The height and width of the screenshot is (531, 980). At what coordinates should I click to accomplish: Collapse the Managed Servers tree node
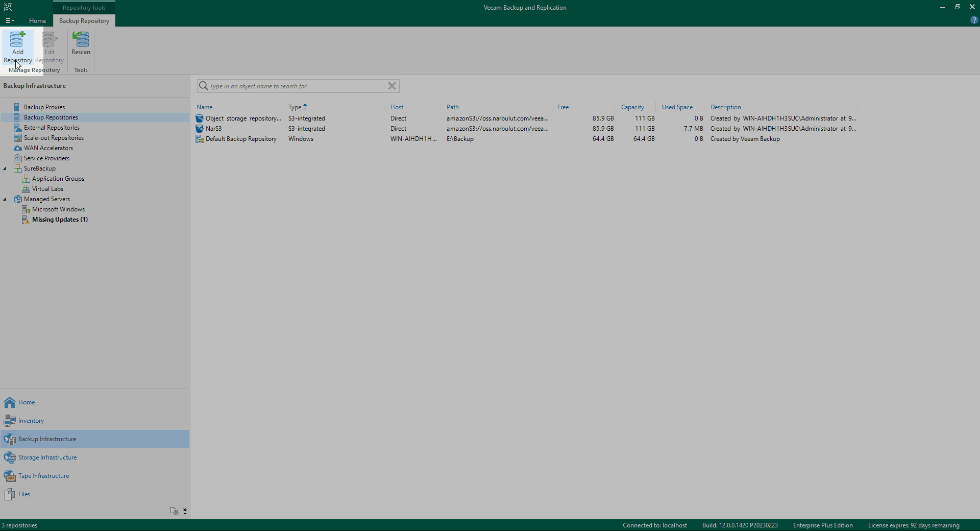(x=5, y=199)
